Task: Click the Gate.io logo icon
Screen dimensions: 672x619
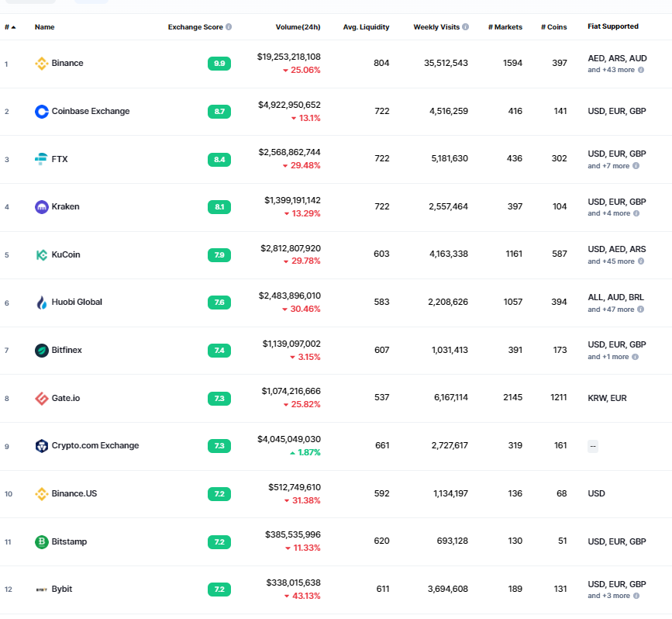Action: 42,399
